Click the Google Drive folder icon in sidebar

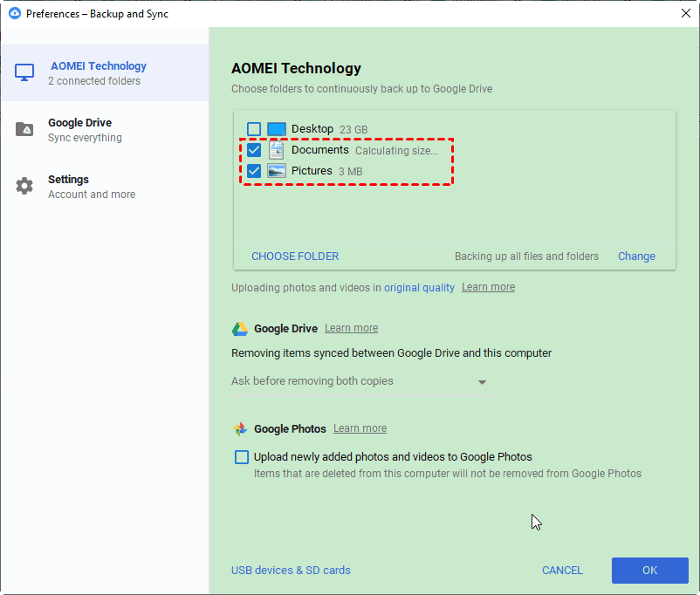(24, 130)
